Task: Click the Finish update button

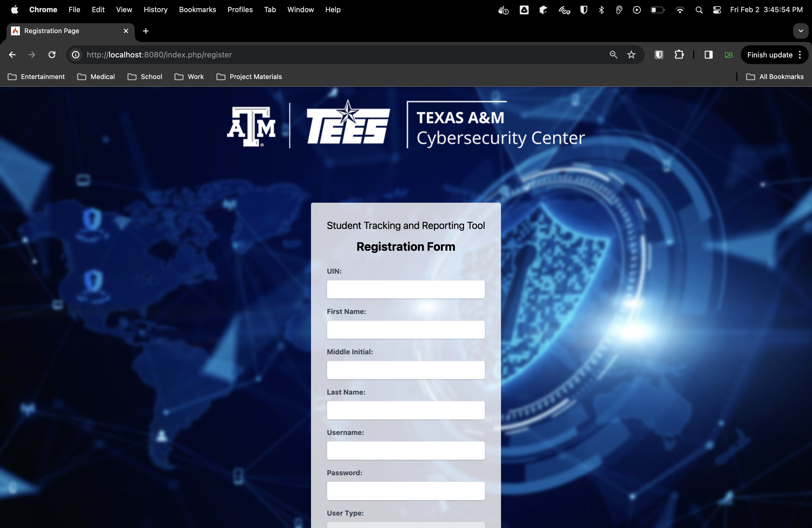Action: pos(769,55)
